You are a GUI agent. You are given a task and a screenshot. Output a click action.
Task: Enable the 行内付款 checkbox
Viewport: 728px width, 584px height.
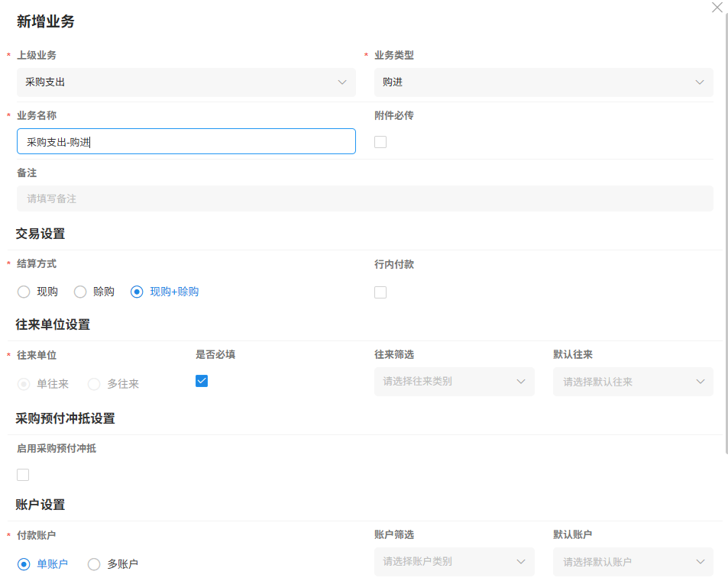click(380, 292)
